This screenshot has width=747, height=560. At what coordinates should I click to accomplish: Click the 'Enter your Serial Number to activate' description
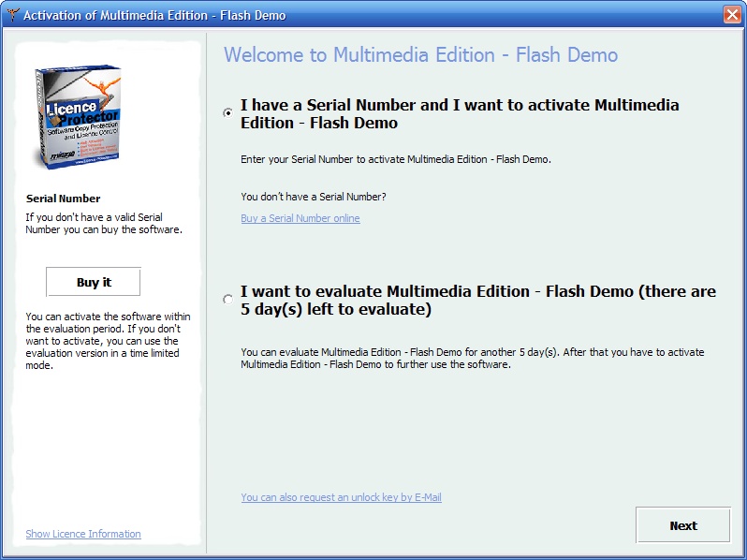click(x=395, y=159)
